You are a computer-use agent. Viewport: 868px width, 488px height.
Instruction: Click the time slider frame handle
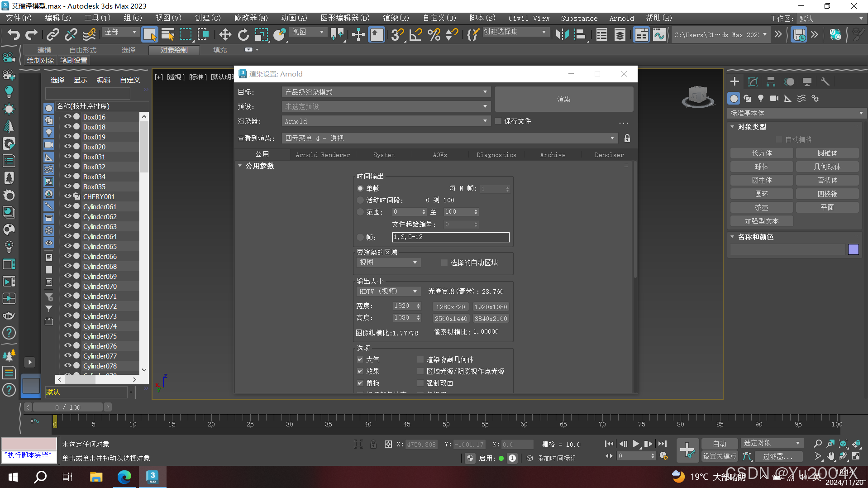(67, 407)
